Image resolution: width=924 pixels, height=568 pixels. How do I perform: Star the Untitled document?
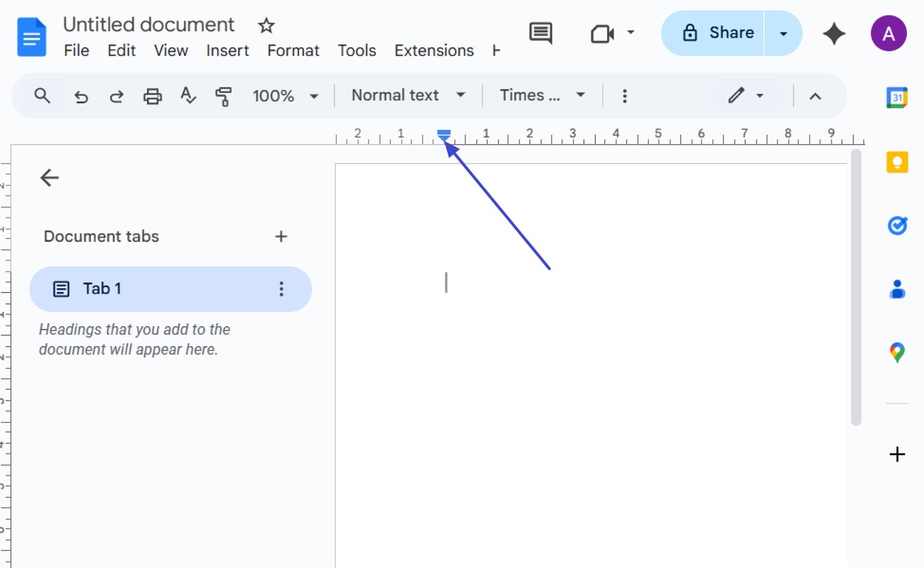click(266, 26)
